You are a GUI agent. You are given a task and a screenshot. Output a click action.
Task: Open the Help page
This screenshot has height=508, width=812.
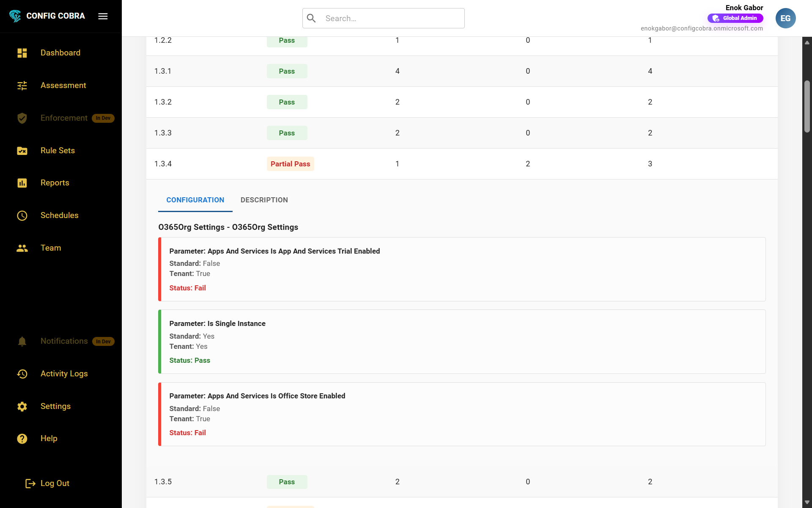(x=49, y=438)
